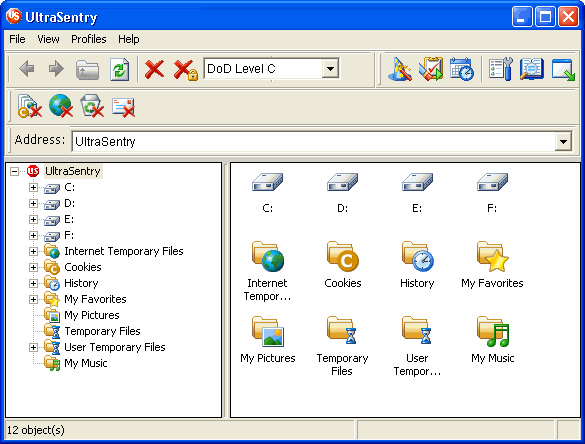This screenshot has height=444, width=585.
Task: Expand the D: drive tree node
Action: (33, 203)
